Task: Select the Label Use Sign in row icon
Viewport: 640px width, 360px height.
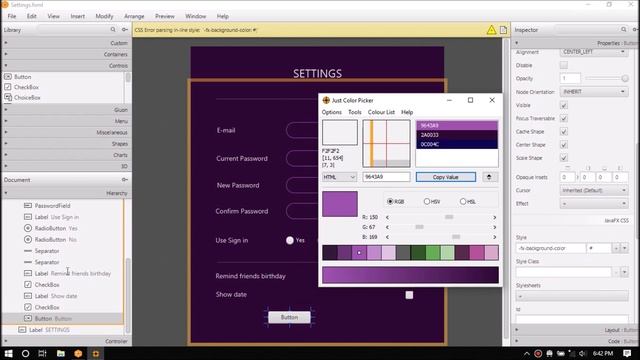Action: coord(28,217)
